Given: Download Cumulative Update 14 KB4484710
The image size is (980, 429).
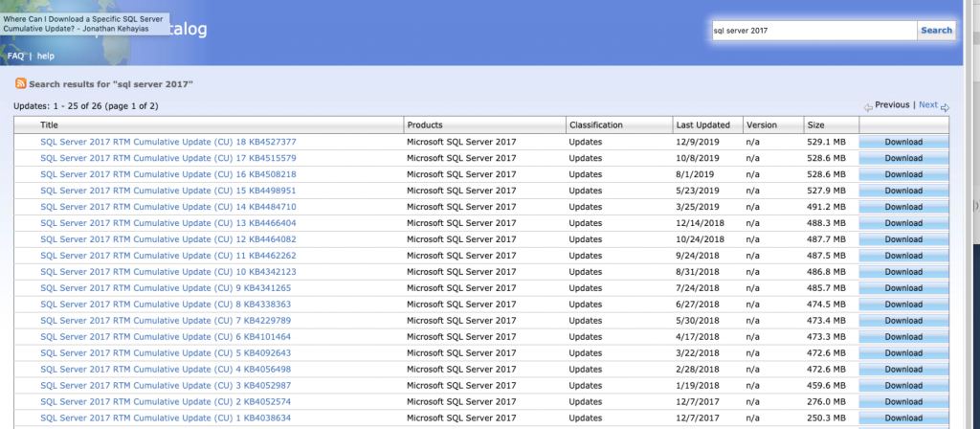Looking at the screenshot, I should (903, 207).
